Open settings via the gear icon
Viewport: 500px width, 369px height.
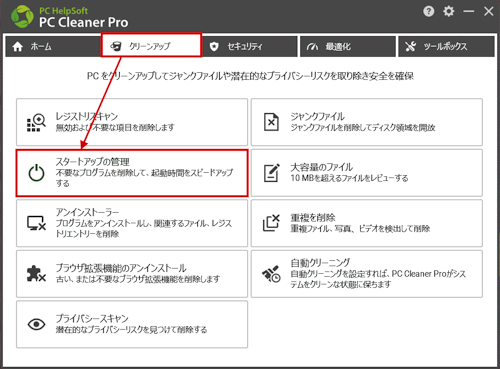tap(449, 11)
